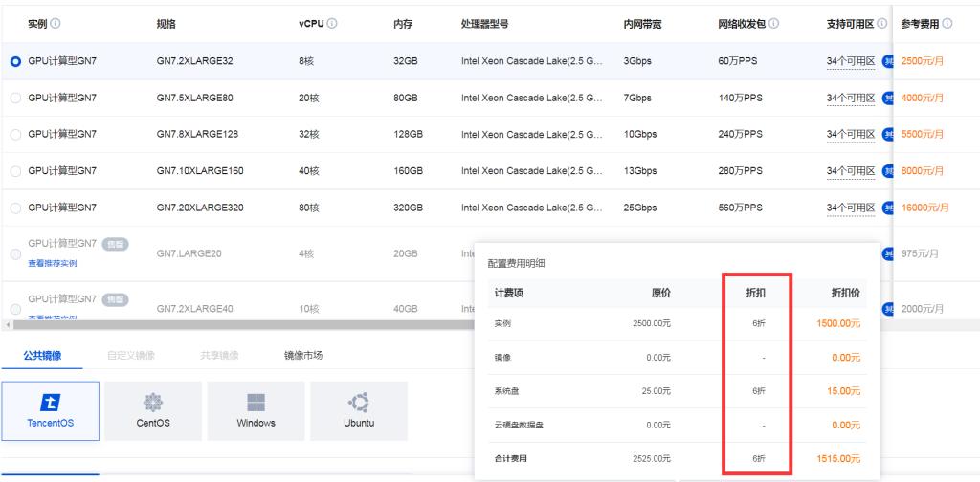980x482 pixels.
Task: Click the blue badge in GN7.2XLARGE32 row
Action: 887,61
